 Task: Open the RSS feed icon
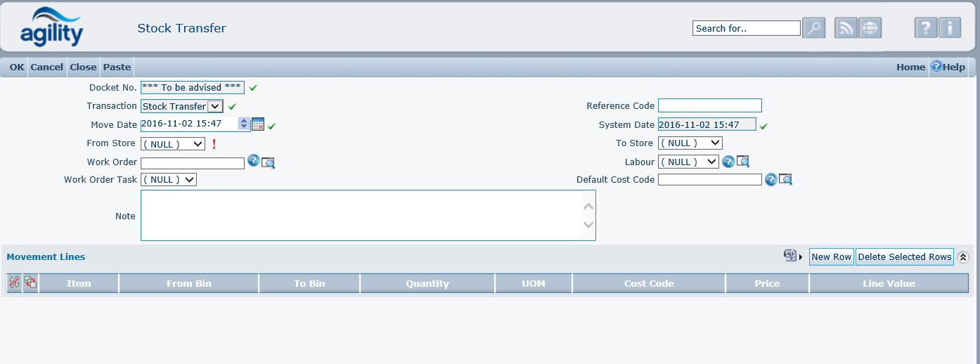tap(846, 28)
